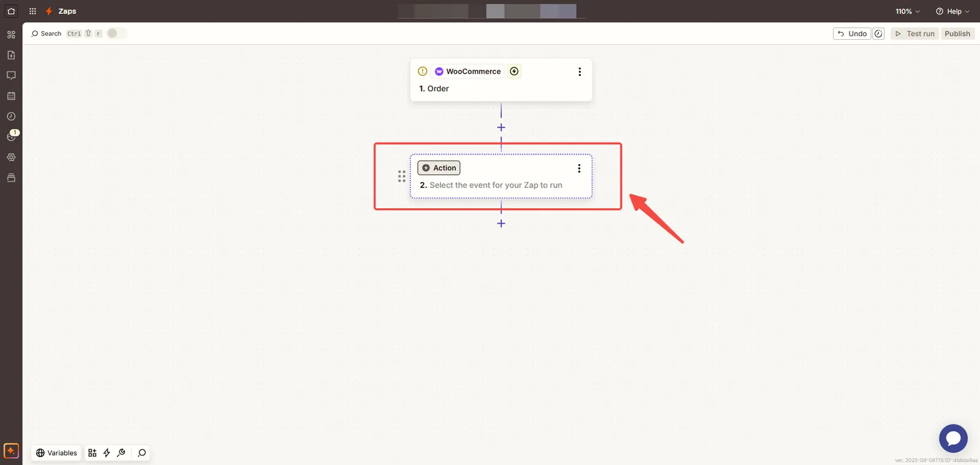Open the WooCommerce step three-dot menu
This screenshot has height=465, width=980.
click(x=579, y=72)
